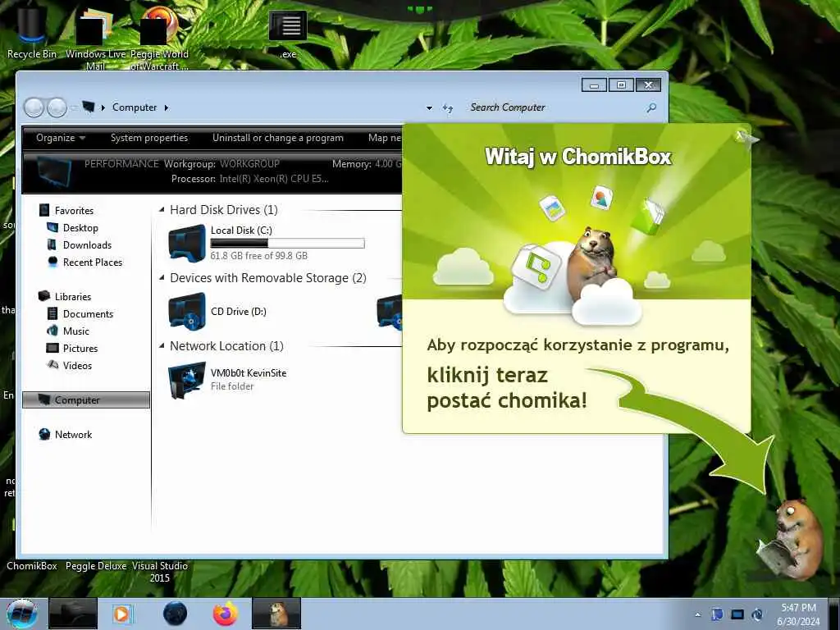Image resolution: width=840 pixels, height=630 pixels.
Task: Click the volume tray icon
Action: pos(757,614)
